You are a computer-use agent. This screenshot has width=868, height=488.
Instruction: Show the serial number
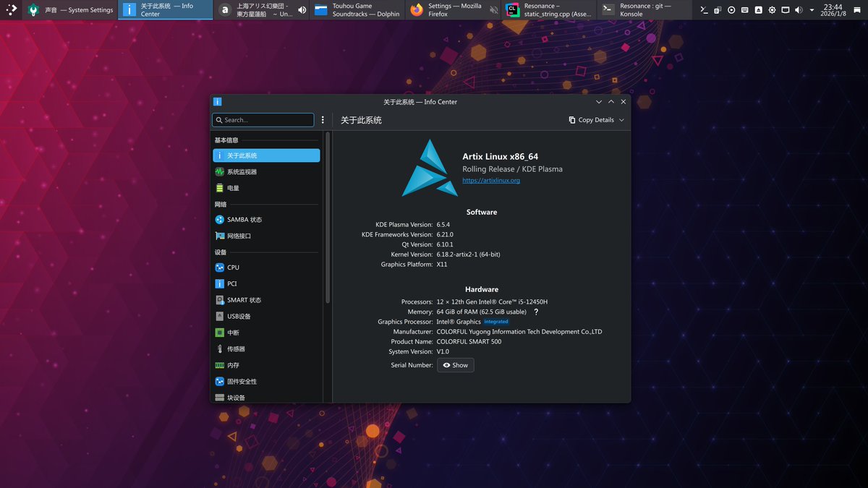[x=456, y=365]
